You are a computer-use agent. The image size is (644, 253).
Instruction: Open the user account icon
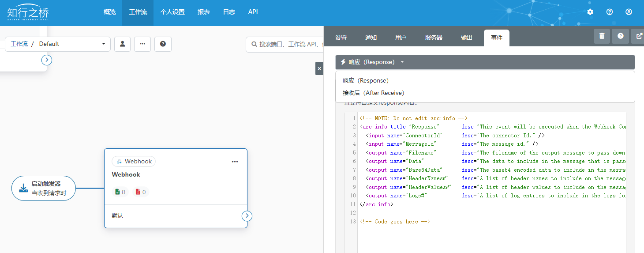point(629,12)
